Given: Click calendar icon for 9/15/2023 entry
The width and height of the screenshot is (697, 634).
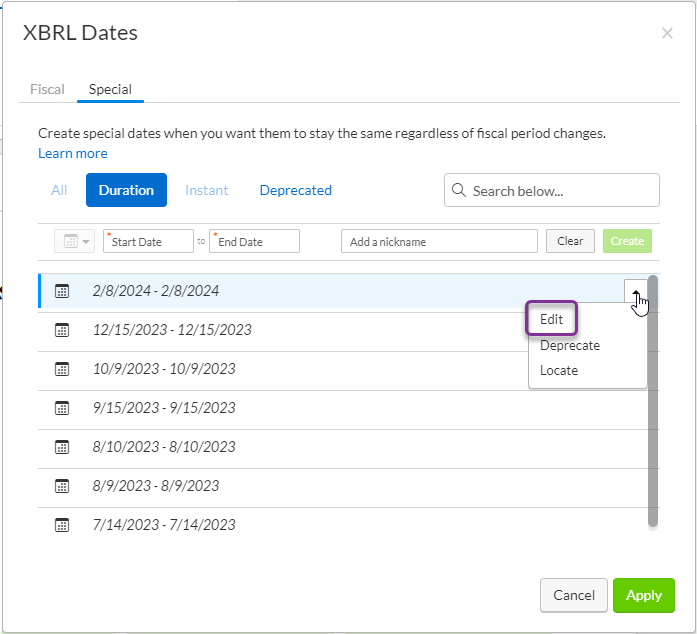Looking at the screenshot, I should coord(62,408).
